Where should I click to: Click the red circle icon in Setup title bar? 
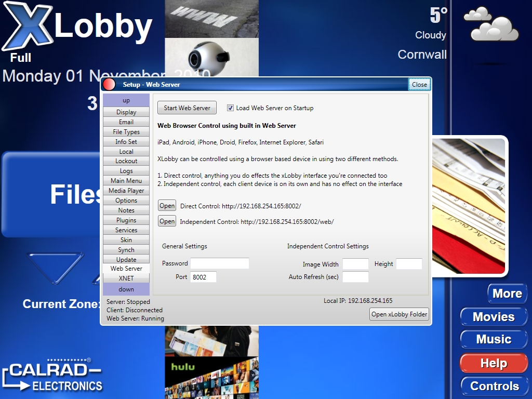(109, 85)
